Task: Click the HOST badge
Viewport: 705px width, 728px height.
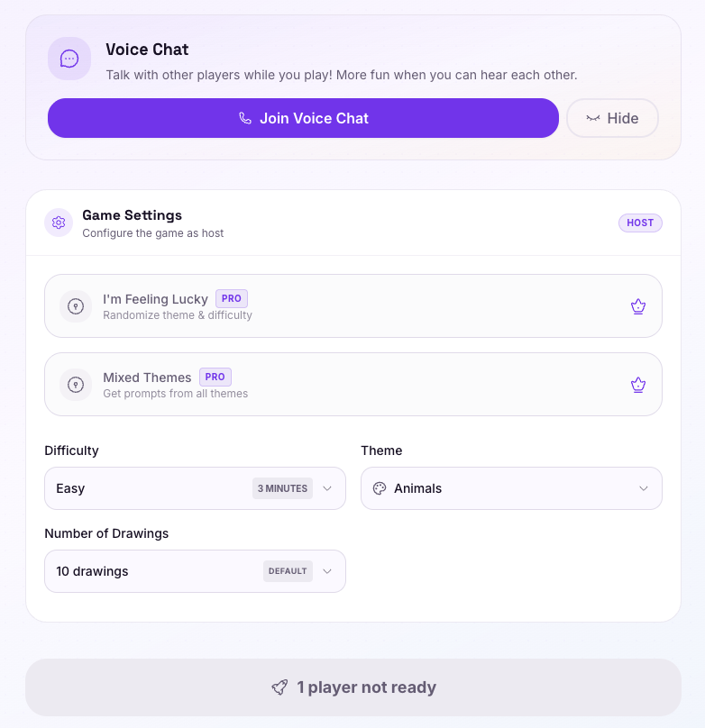Action: pos(640,223)
